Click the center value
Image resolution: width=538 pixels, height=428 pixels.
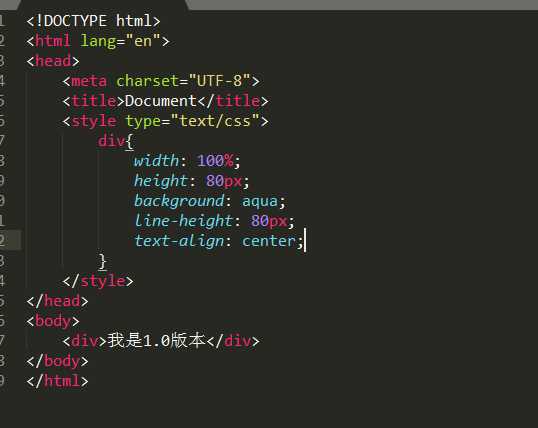tap(269, 241)
